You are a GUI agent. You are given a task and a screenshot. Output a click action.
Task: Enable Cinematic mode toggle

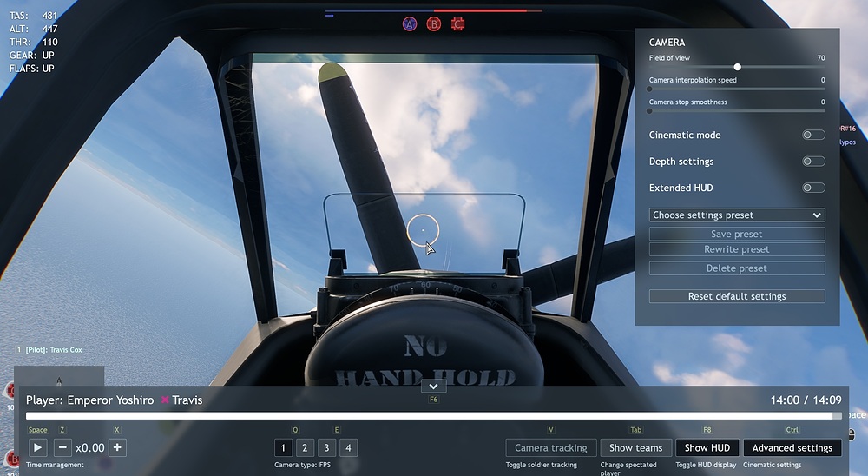coord(814,135)
